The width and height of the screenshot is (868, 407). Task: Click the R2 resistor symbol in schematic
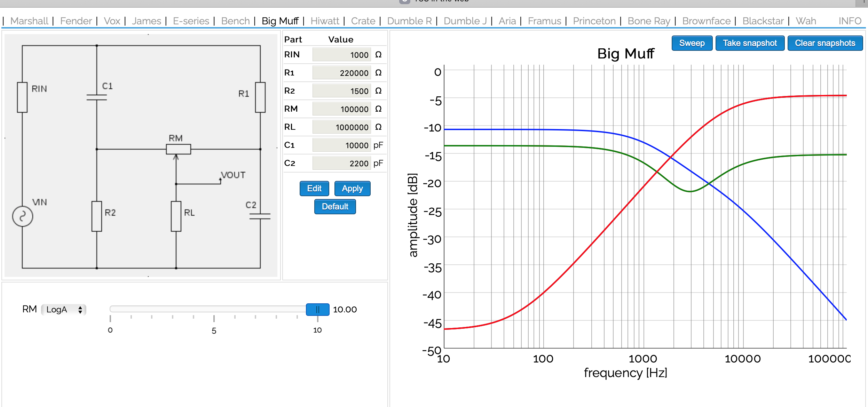(97, 216)
